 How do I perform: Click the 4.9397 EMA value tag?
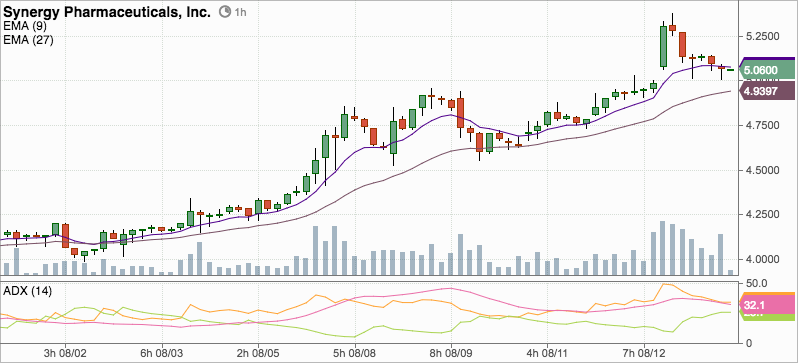click(767, 92)
